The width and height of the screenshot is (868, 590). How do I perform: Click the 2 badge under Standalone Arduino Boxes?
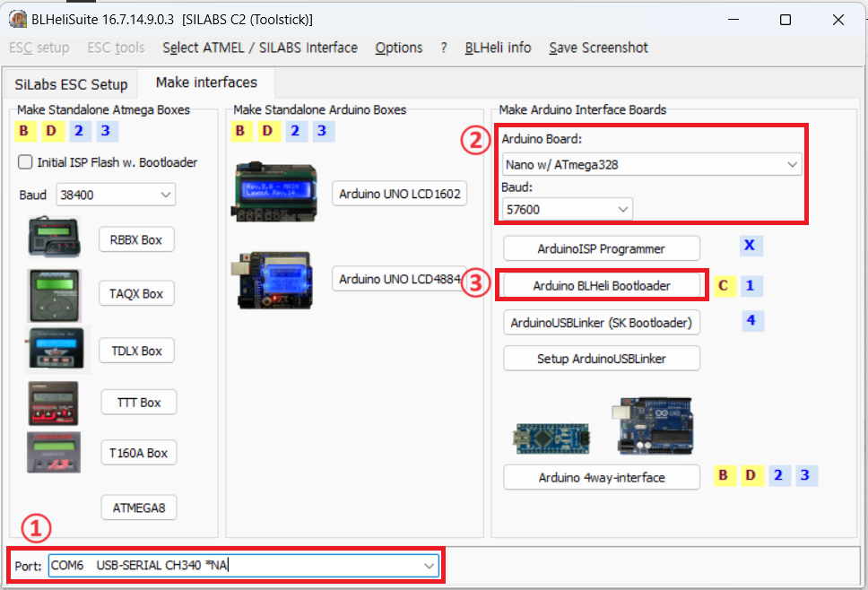point(296,131)
